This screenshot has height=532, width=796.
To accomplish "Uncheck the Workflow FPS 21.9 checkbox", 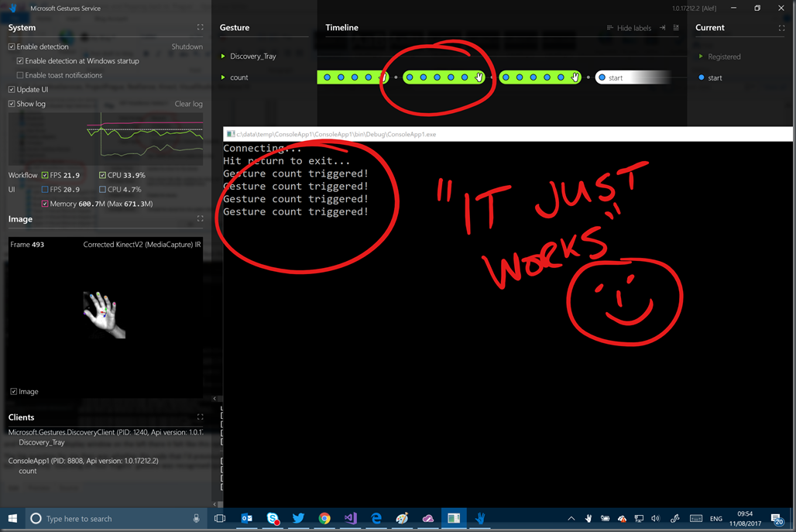I will 45,175.
